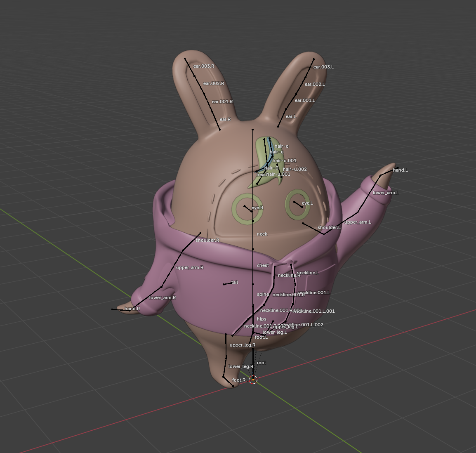Select the hand.L bone
The height and width of the screenshot is (453, 476).
click(389, 171)
